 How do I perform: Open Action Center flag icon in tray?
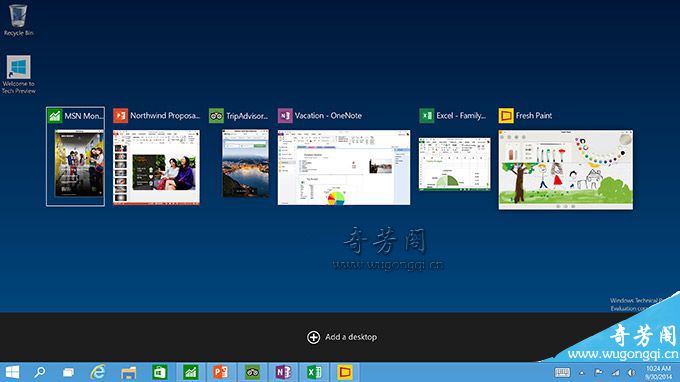598,372
